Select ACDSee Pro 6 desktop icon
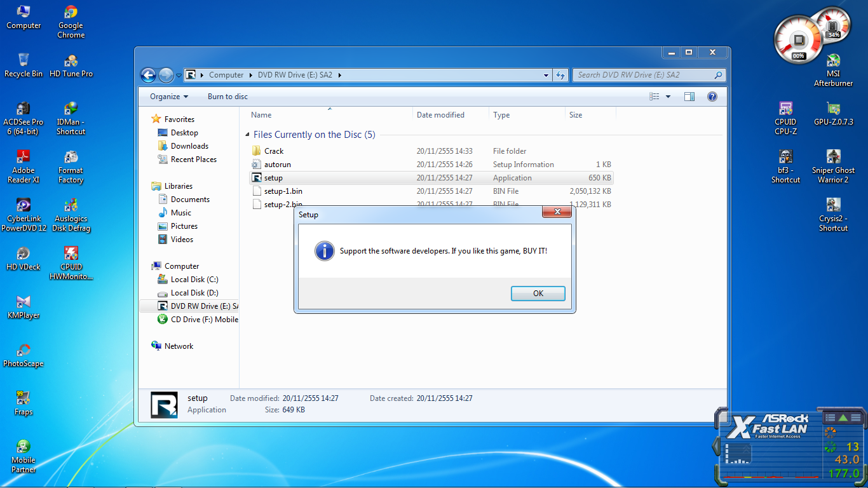Viewport: 868px width, 488px height. 24,118
